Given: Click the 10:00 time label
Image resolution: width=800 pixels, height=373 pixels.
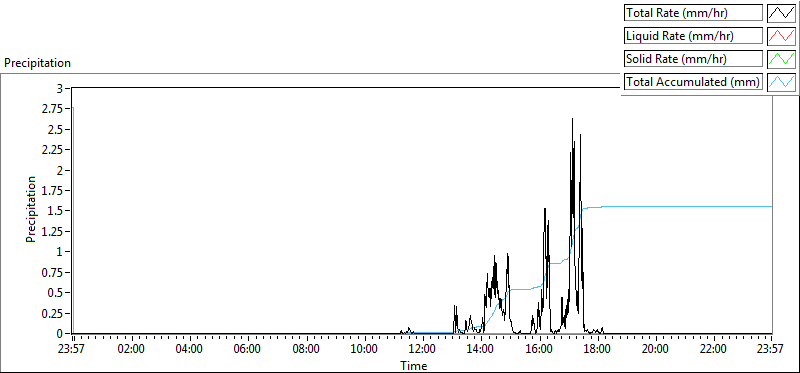Looking at the screenshot, I should click(x=364, y=350).
